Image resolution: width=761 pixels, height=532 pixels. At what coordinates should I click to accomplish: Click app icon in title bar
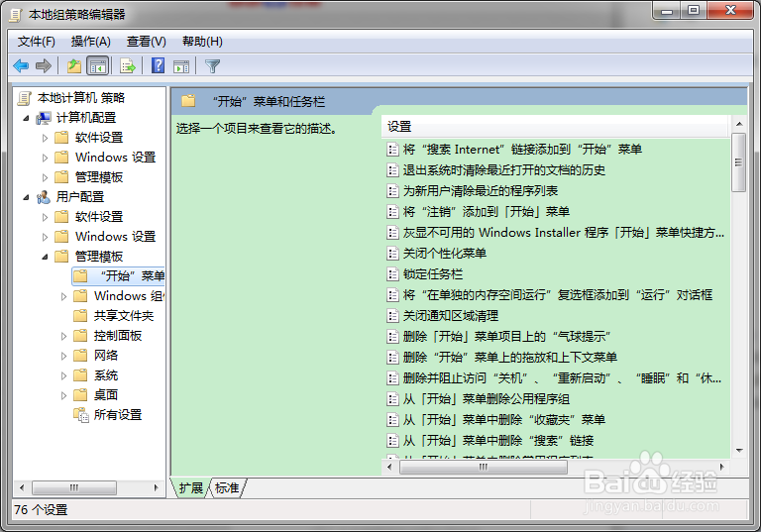coord(16,15)
